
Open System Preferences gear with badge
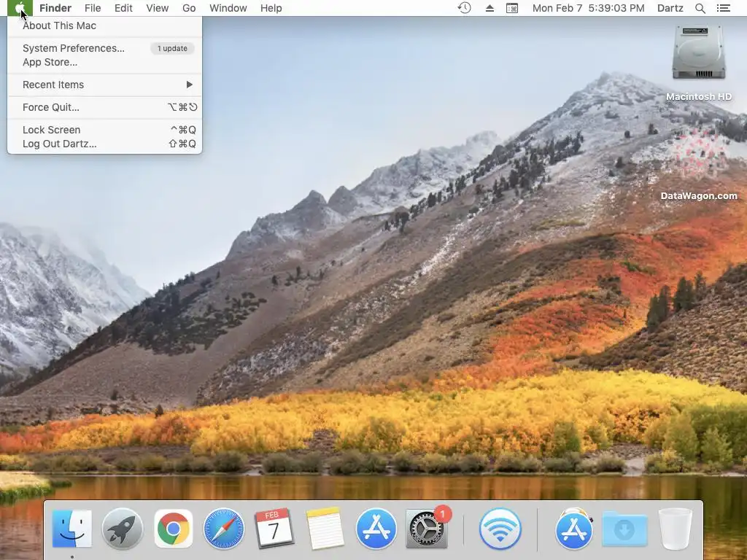pos(427,529)
